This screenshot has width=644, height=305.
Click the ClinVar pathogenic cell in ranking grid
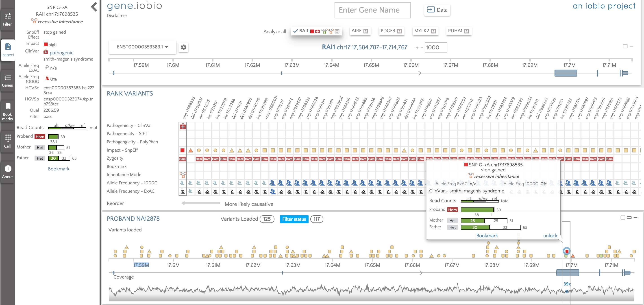pyautogui.click(x=183, y=127)
